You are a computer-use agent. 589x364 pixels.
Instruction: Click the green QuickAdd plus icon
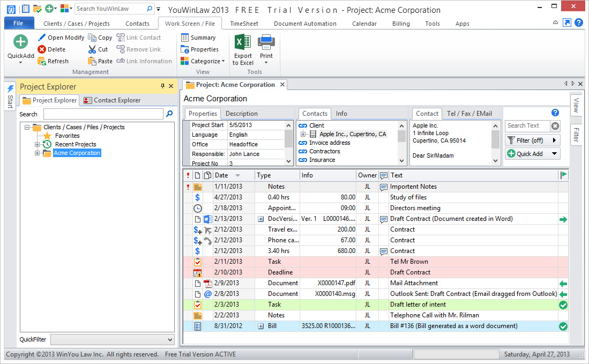coord(20,42)
